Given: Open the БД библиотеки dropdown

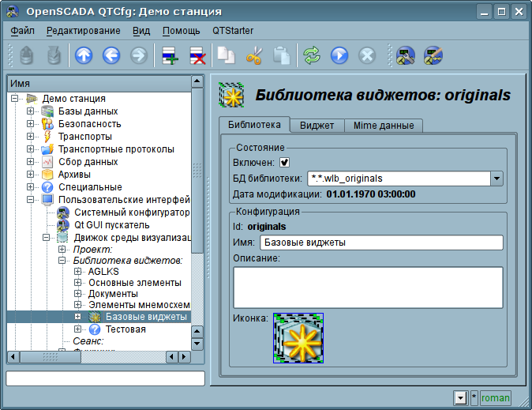Looking at the screenshot, I should pos(496,179).
